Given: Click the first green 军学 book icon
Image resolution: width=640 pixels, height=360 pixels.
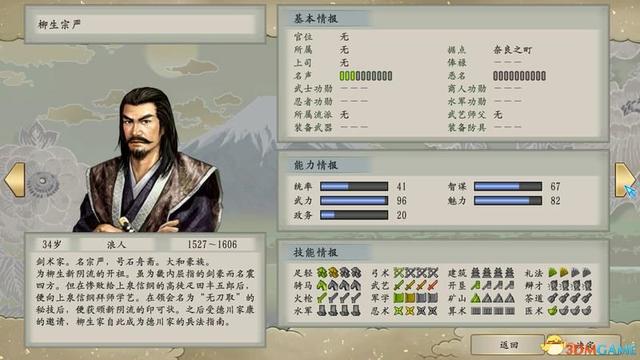Looking at the screenshot, I should click(399, 298).
